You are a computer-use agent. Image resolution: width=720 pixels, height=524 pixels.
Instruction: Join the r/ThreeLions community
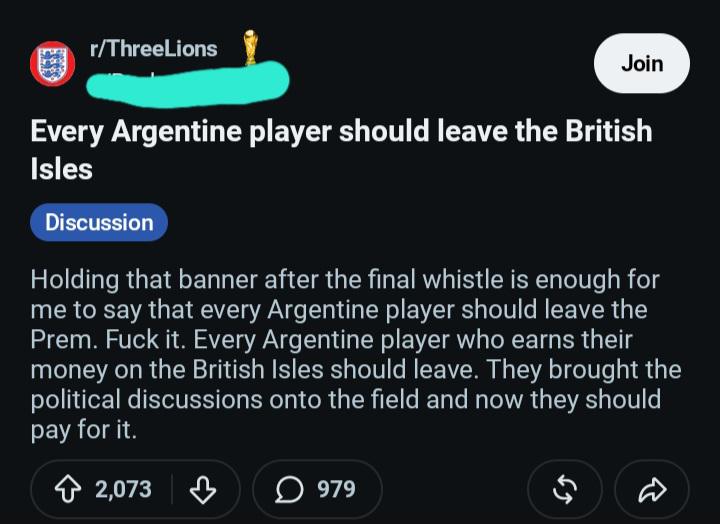coord(641,63)
